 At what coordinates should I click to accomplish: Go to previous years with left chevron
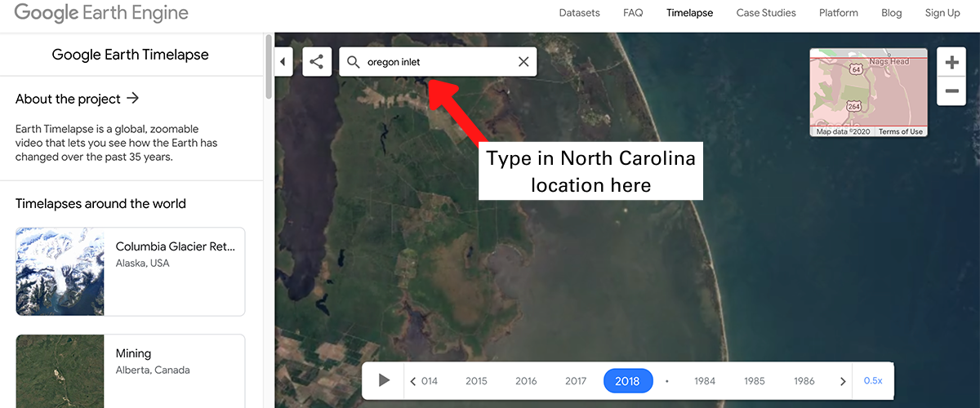(x=413, y=381)
